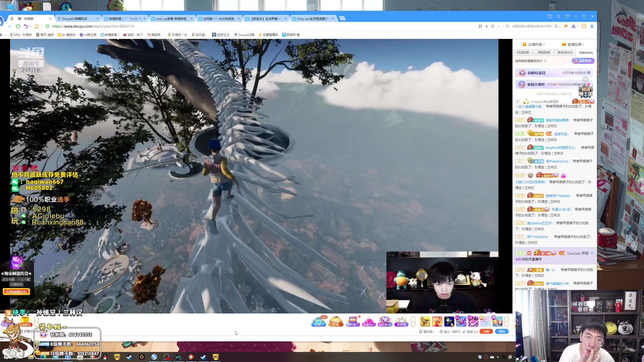Select the red god-of-wealth gift
This screenshot has height=362, width=644.
(x=437, y=322)
